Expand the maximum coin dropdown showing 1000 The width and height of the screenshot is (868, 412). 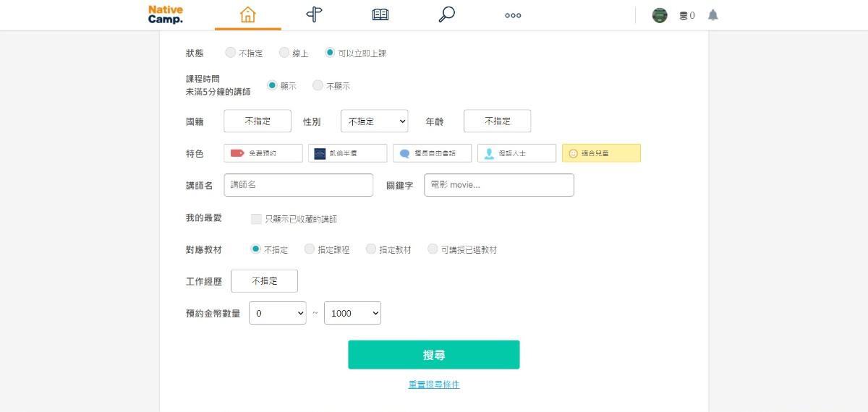352,313
